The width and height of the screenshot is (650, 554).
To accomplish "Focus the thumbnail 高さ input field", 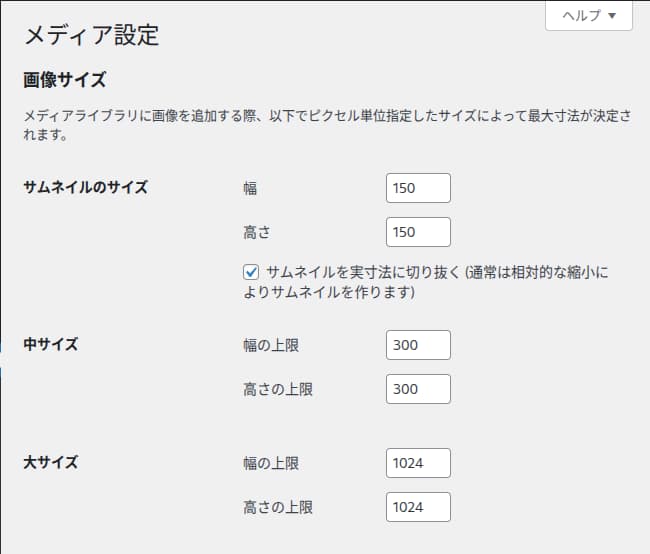I will 418,232.
